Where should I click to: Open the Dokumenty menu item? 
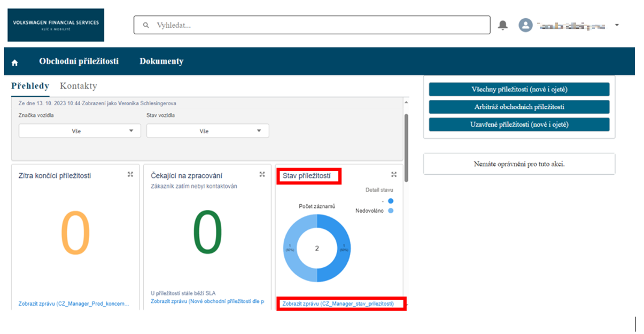tap(161, 61)
